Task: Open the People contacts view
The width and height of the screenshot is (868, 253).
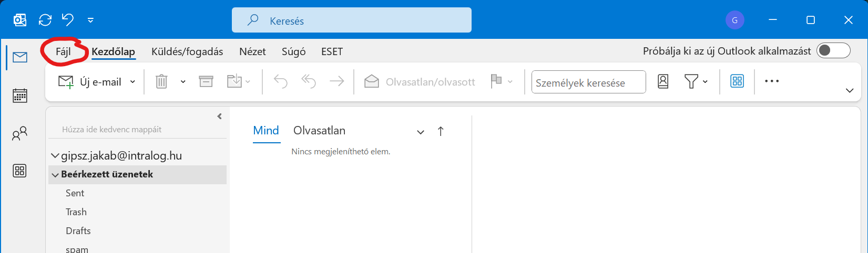Action: (20, 134)
